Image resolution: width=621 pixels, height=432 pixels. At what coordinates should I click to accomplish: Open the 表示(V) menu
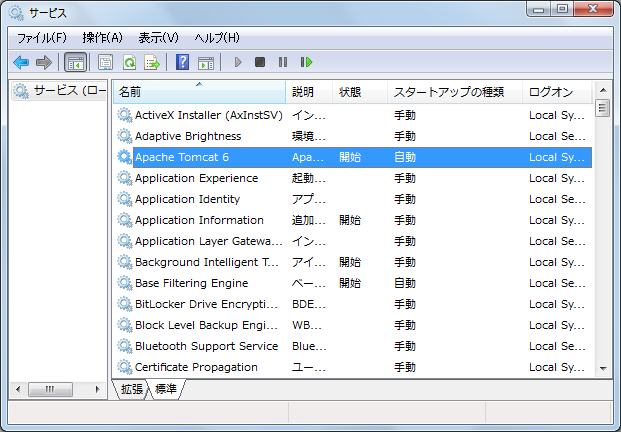[x=158, y=38]
